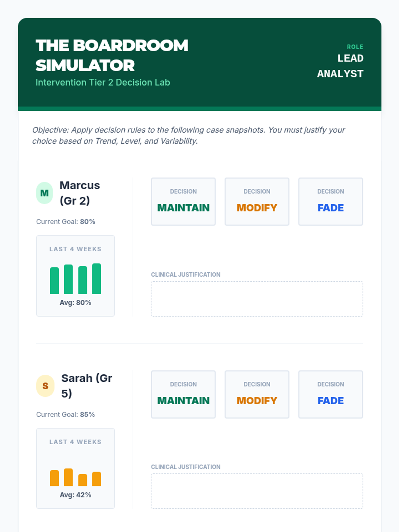Pick FADE decision for Sarah
Image resolution: width=399 pixels, height=532 pixels.
coord(331,394)
